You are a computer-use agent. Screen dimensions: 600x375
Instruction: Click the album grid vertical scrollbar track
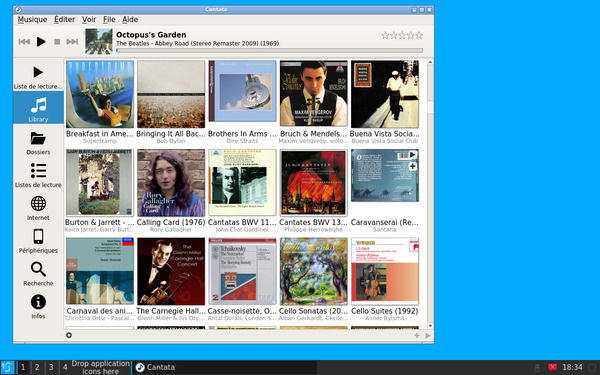click(430, 194)
